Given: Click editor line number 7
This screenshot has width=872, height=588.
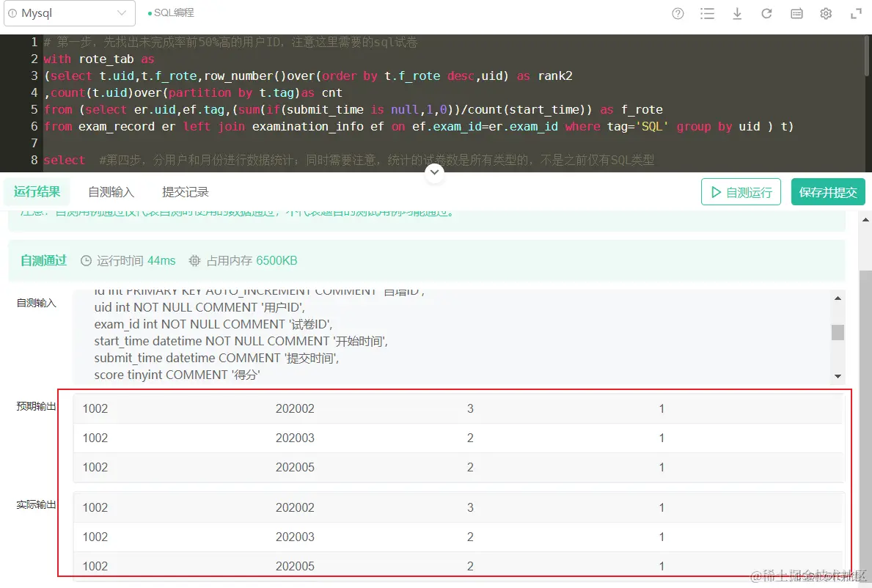Looking at the screenshot, I should [34, 144].
